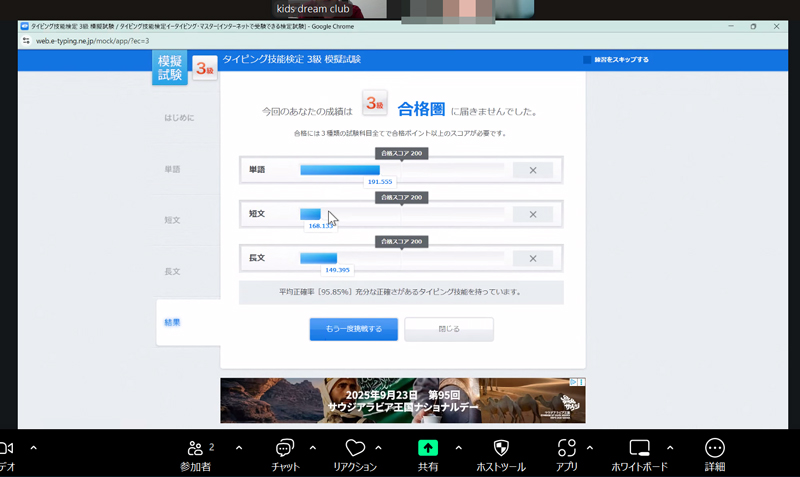
Task: Select the はじめに sidebar tab
Action: click(x=179, y=118)
